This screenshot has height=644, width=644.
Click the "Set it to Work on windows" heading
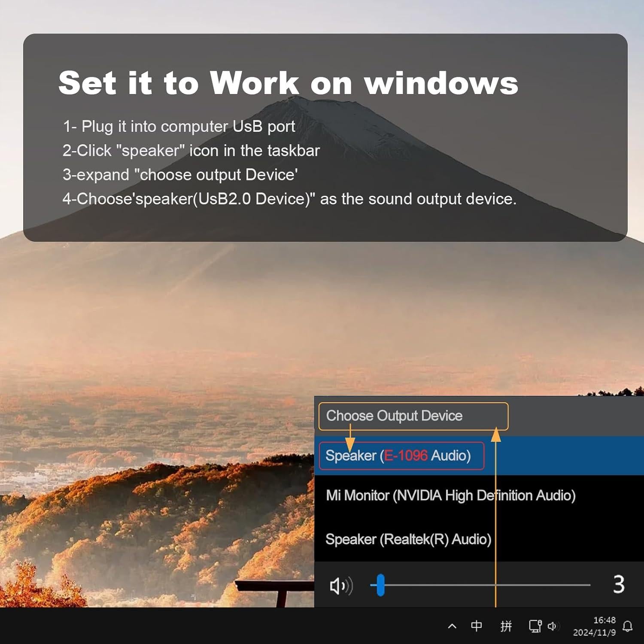click(288, 83)
